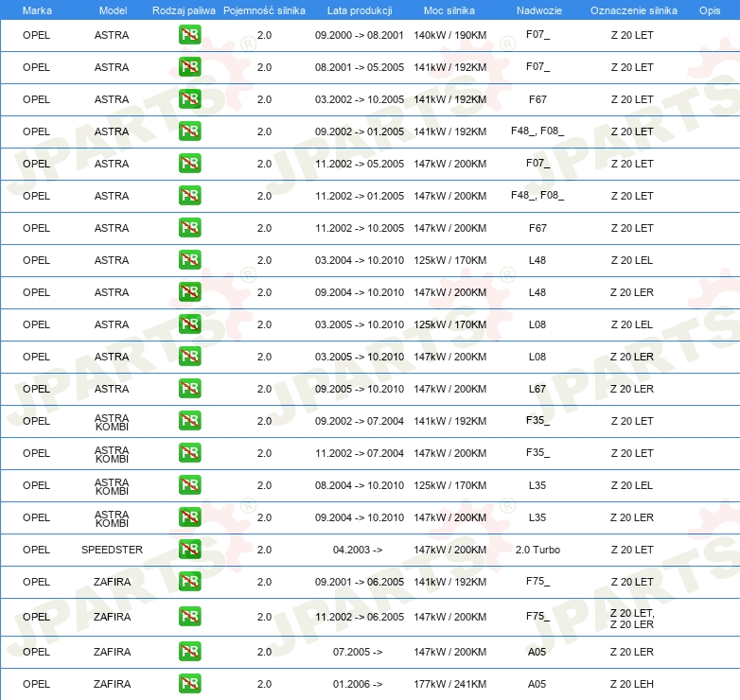
Task: Click the 08.2001 -> 05.2005 production years
Action: click(360, 67)
